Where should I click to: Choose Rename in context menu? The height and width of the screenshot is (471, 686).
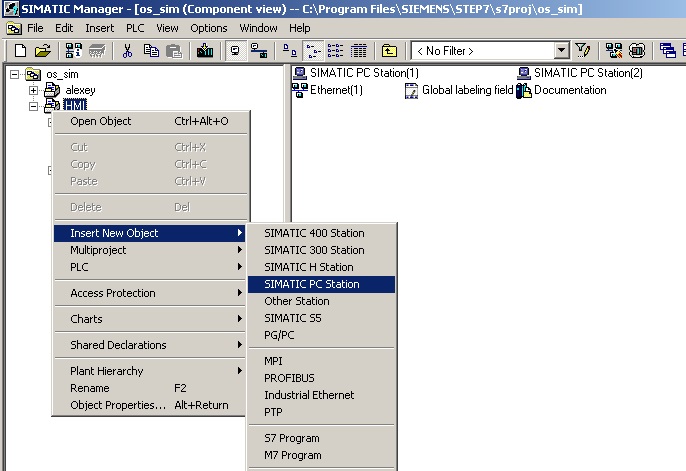coord(149,388)
